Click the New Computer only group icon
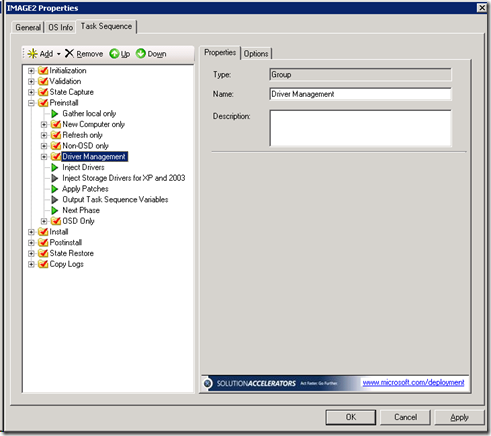This screenshot has width=491, height=436. (x=56, y=124)
